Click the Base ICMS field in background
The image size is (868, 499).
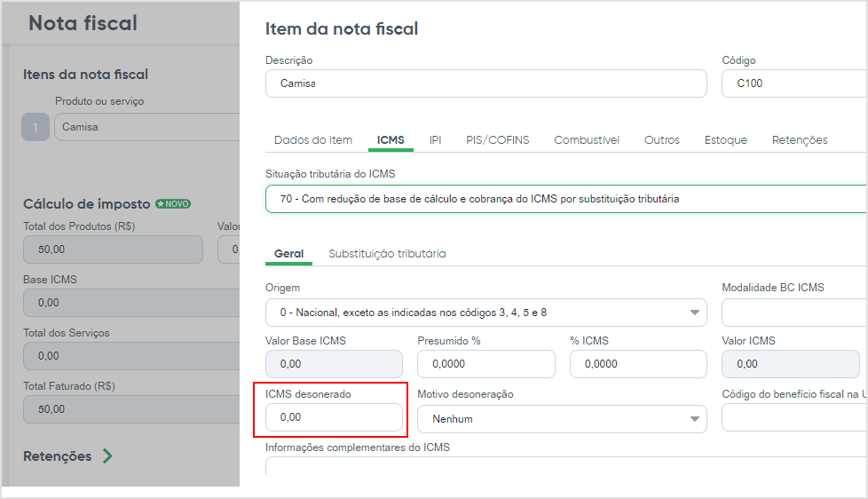[x=131, y=303]
